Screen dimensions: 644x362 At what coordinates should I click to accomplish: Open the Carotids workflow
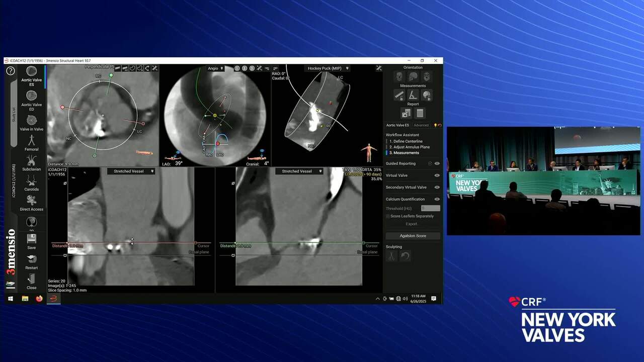click(x=31, y=183)
